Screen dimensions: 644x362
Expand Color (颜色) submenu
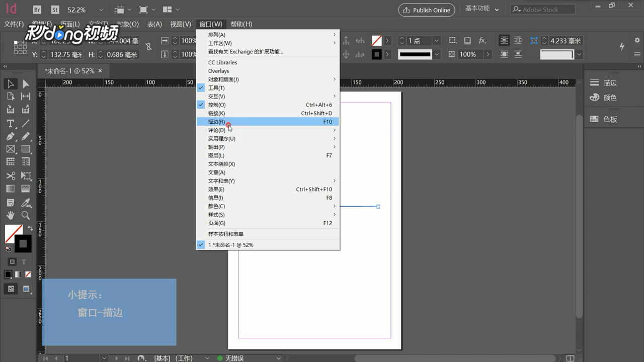pyautogui.click(x=268, y=206)
